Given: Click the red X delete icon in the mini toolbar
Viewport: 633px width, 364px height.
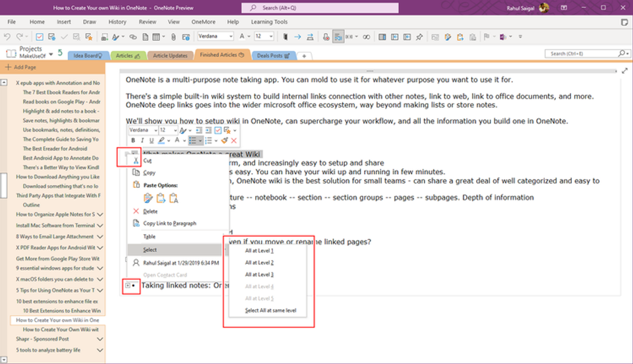Looking at the screenshot, I should [233, 140].
